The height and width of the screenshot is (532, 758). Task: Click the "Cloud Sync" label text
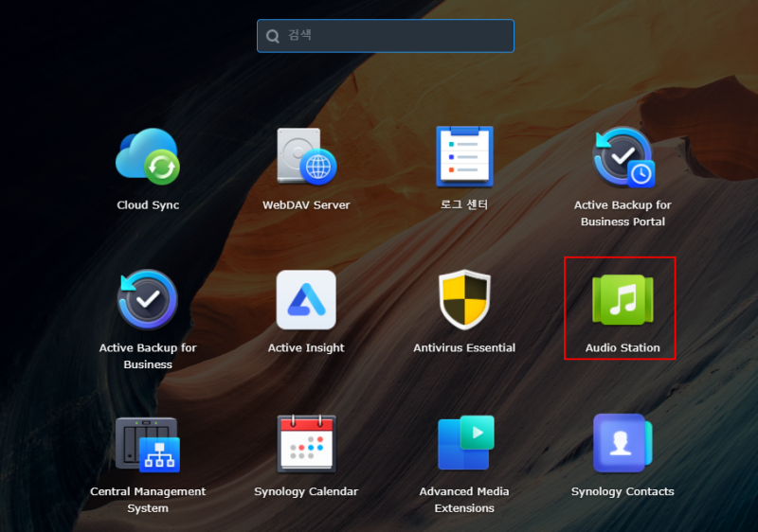pos(148,205)
